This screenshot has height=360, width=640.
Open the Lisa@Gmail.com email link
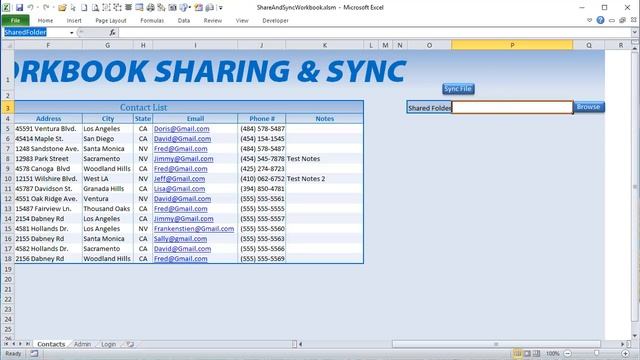point(179,189)
